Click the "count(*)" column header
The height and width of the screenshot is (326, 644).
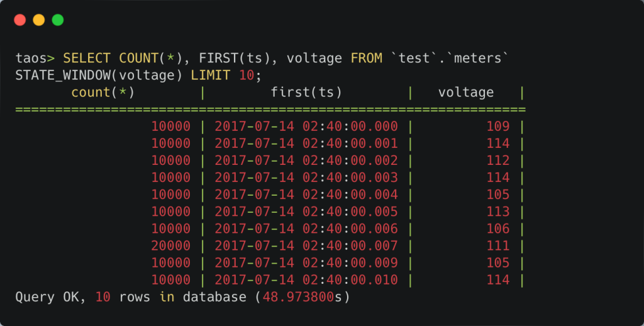(103, 93)
